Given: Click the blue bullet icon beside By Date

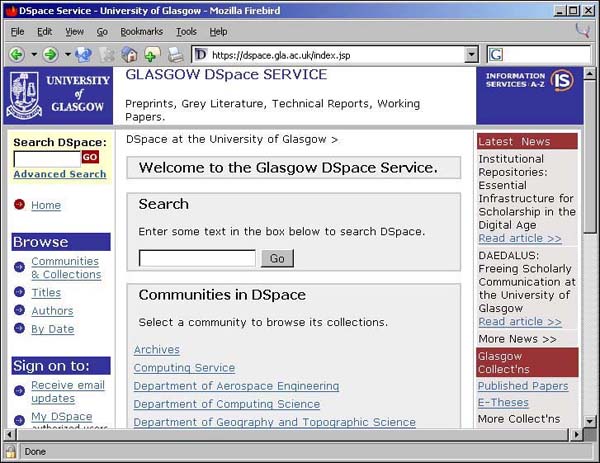Looking at the screenshot, I should coord(19,328).
